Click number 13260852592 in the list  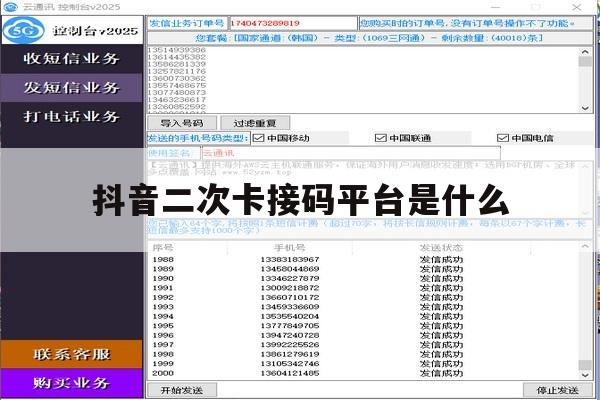pyautogui.click(x=176, y=106)
